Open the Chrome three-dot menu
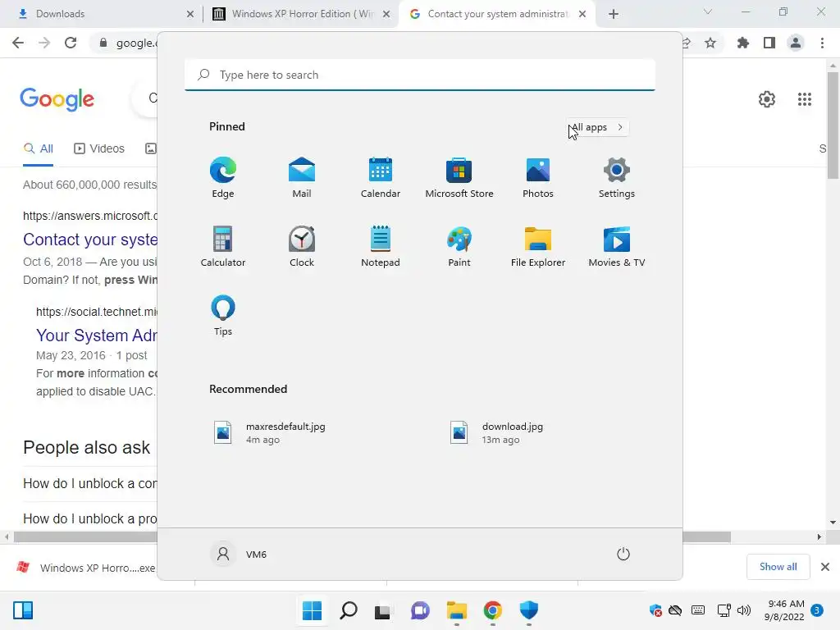Viewport: 840px width, 630px height. 822,43
